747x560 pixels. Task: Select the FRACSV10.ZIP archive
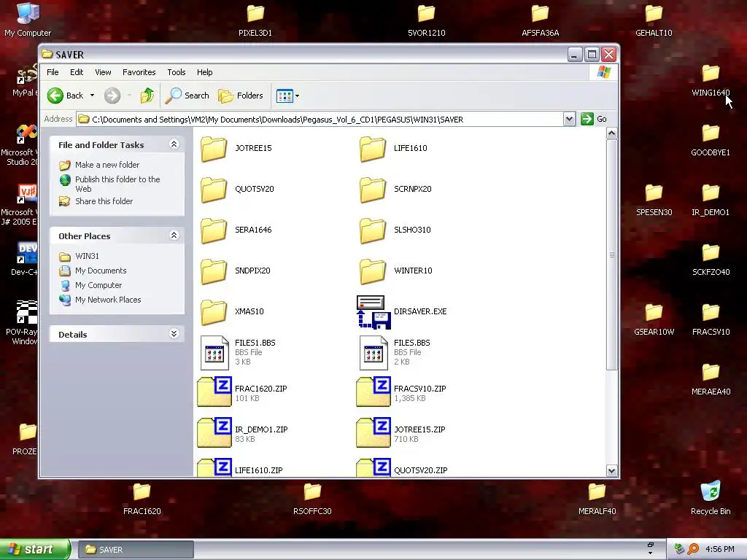[x=402, y=392]
